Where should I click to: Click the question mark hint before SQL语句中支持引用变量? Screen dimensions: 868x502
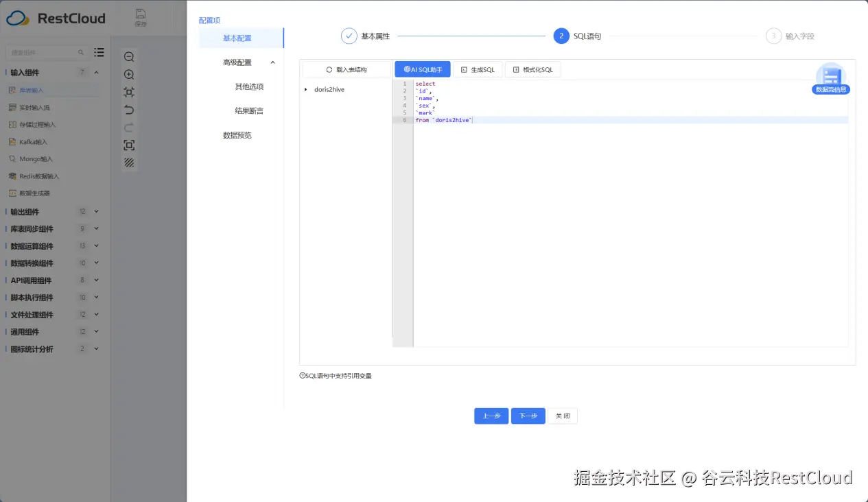[302, 376]
